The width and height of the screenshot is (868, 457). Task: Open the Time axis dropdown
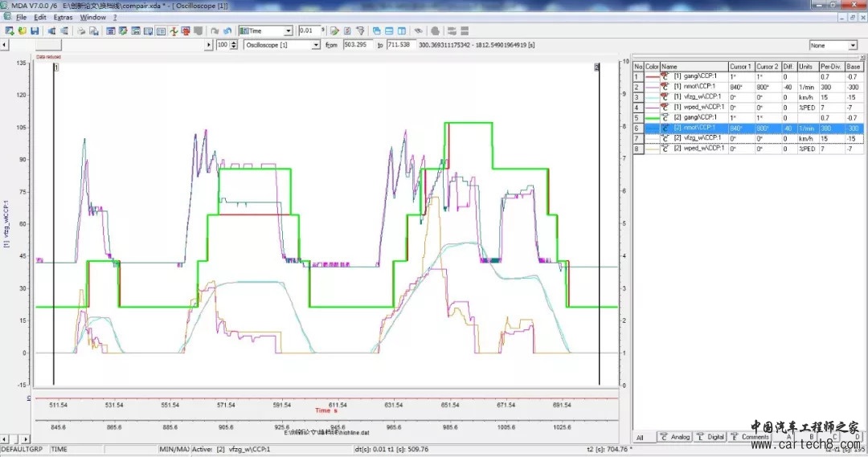point(289,31)
